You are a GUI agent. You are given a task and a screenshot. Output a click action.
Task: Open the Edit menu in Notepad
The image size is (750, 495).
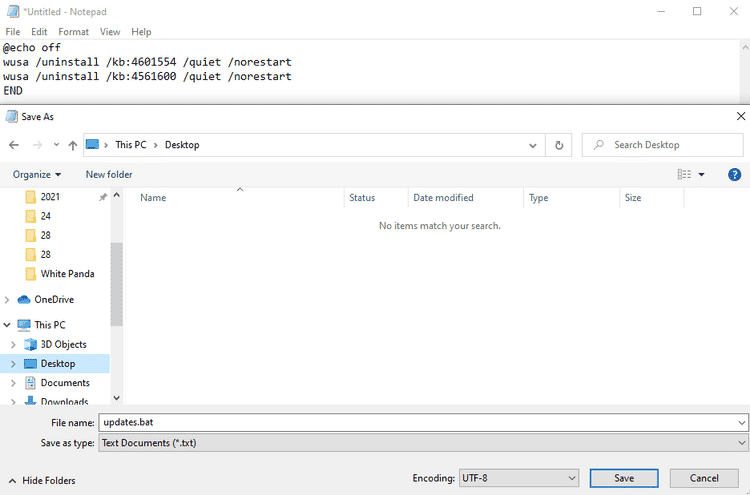point(39,32)
